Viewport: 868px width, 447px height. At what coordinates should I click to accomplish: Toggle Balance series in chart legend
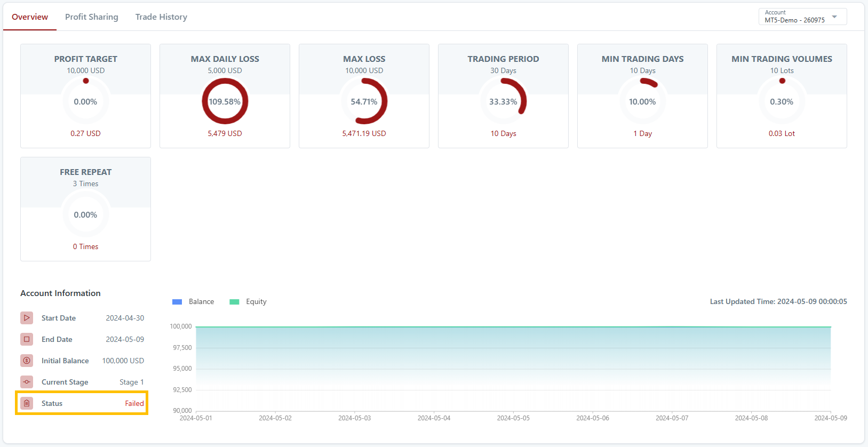pos(201,302)
